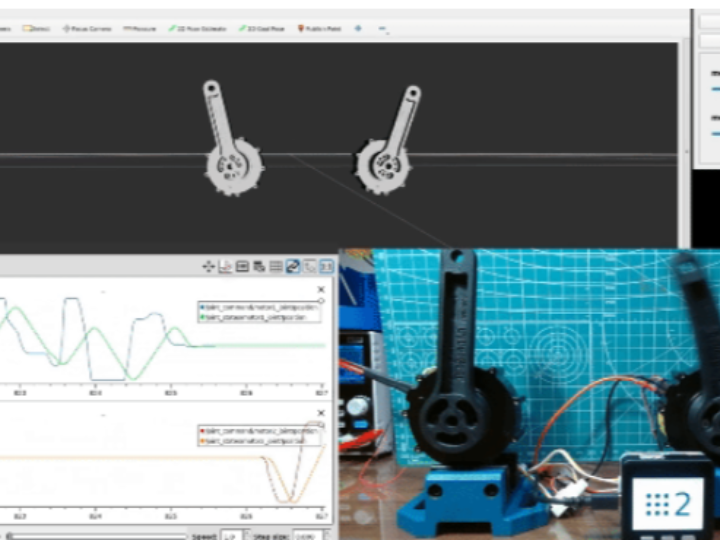Image resolution: width=720 pixels, height=540 pixels.
Task: Click the four-arrow move icon above the plots
Action: (208, 266)
